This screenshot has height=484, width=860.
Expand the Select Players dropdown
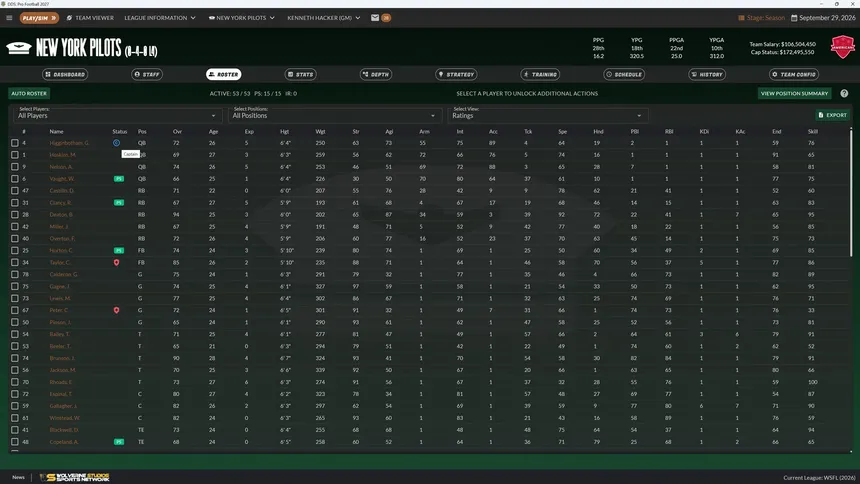117,115
